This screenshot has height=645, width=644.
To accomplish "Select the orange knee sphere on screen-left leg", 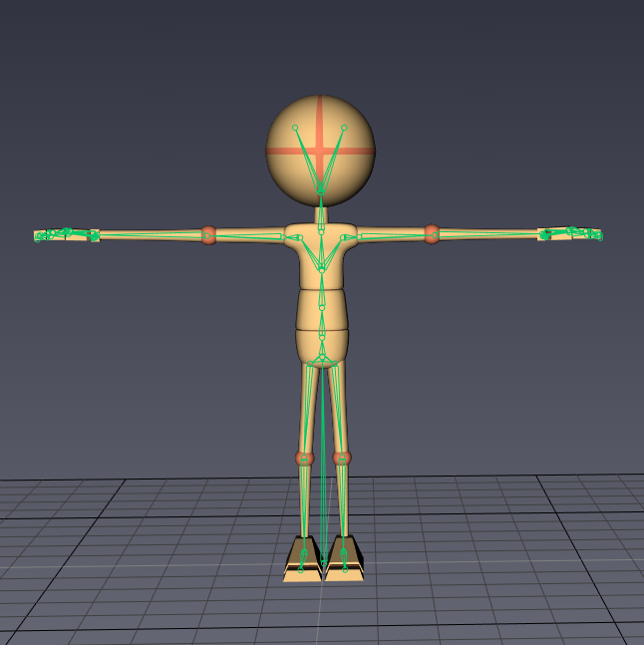I will pyautogui.click(x=304, y=458).
